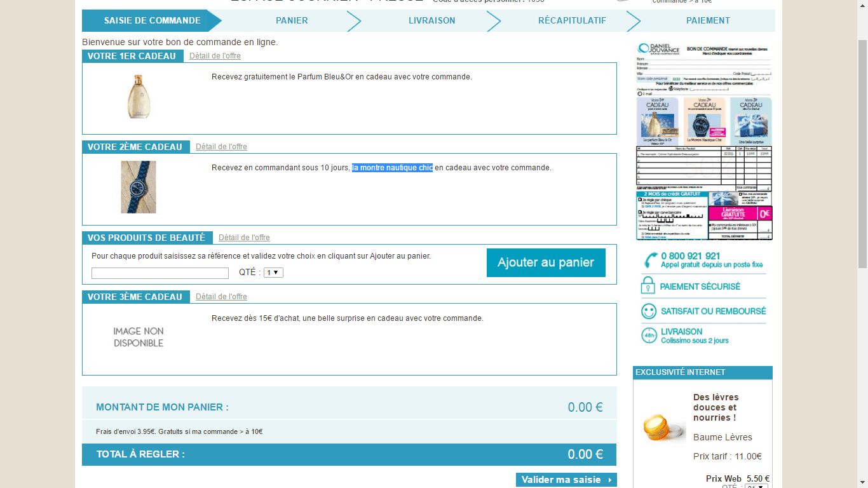868x488 pixels.
Task: Click the montre nautique watch image
Action: pos(139,187)
